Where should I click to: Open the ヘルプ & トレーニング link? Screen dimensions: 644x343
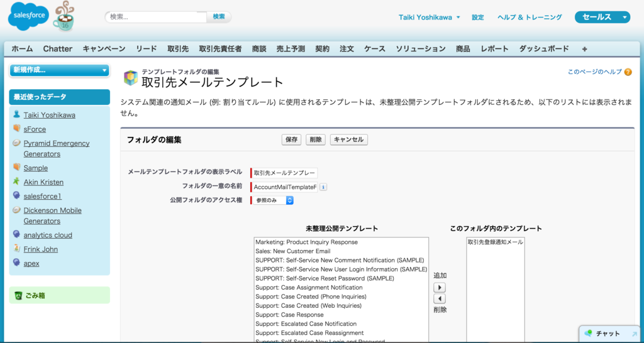[x=530, y=17]
